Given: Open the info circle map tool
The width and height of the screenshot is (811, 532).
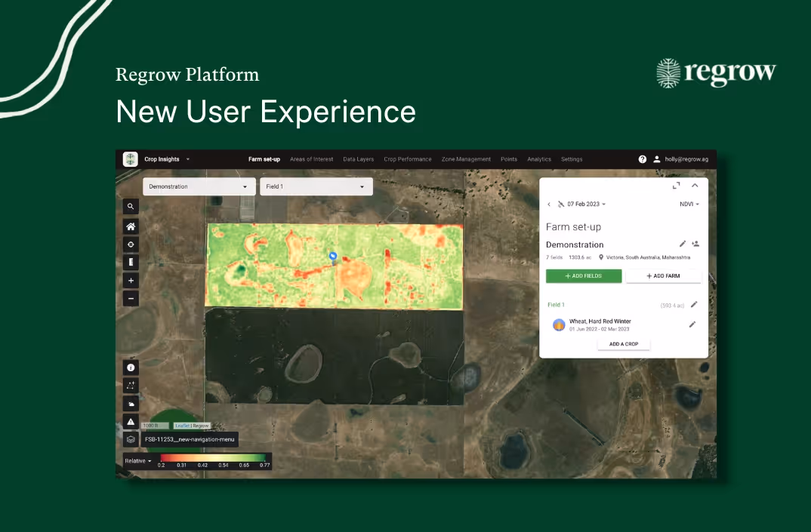Looking at the screenshot, I should coord(131,367).
